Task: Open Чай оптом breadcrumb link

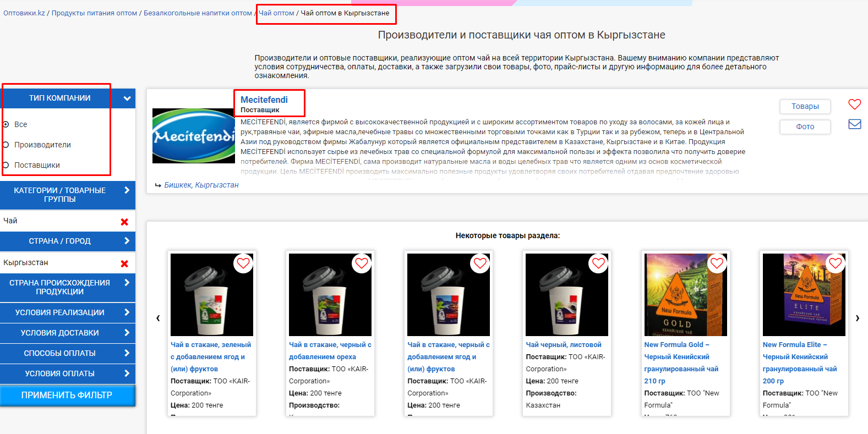Action: pyautogui.click(x=276, y=13)
